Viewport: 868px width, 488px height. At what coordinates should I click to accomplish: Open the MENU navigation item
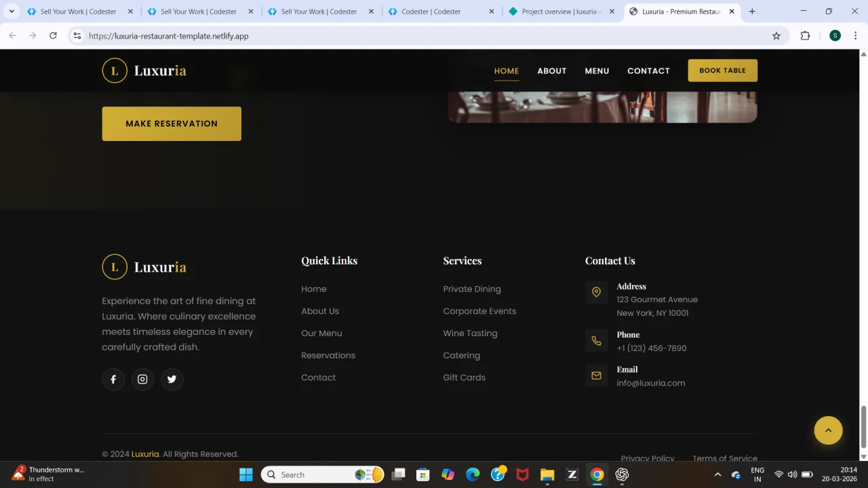click(x=597, y=70)
